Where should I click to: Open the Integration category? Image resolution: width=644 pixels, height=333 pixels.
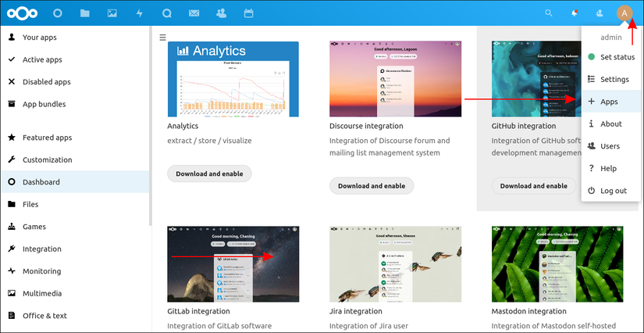point(75,249)
